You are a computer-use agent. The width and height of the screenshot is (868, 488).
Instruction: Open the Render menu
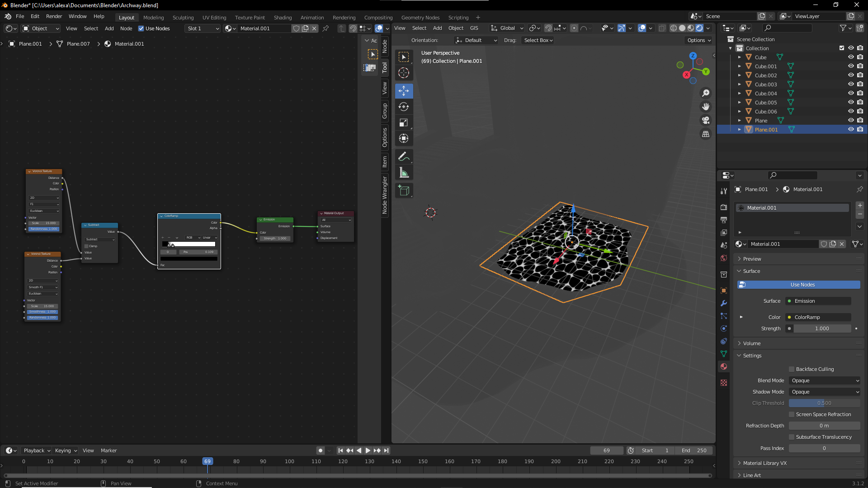[54, 16]
